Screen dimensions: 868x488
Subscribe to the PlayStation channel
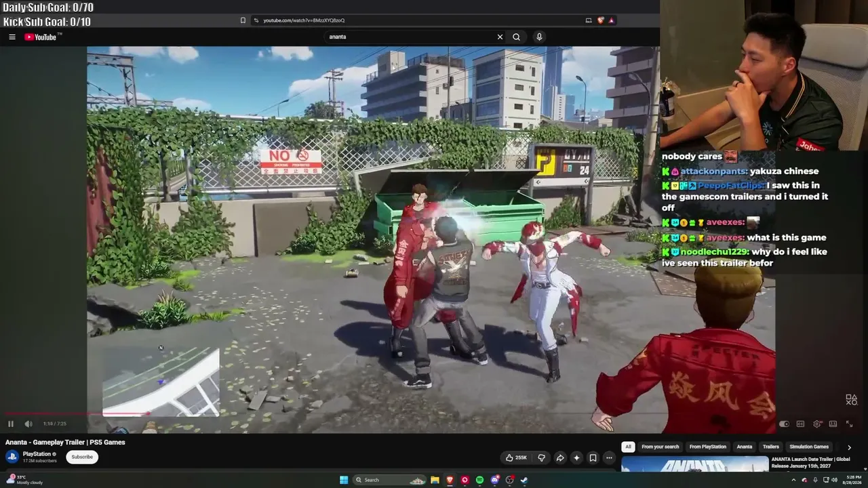82,457
